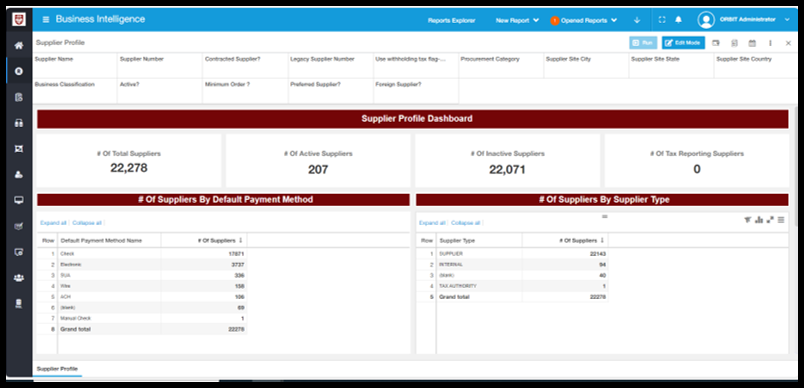Select the Supplier Profile bottom tab
This screenshot has height=388, width=804.
(x=57, y=369)
